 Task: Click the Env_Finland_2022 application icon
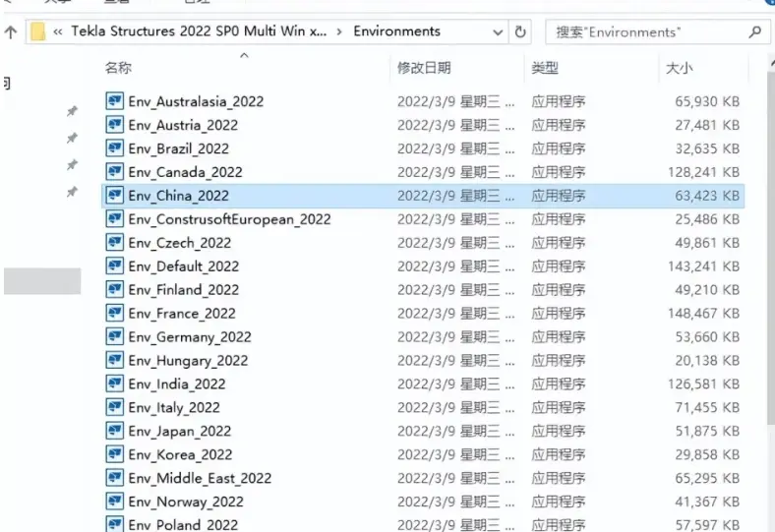click(x=115, y=289)
